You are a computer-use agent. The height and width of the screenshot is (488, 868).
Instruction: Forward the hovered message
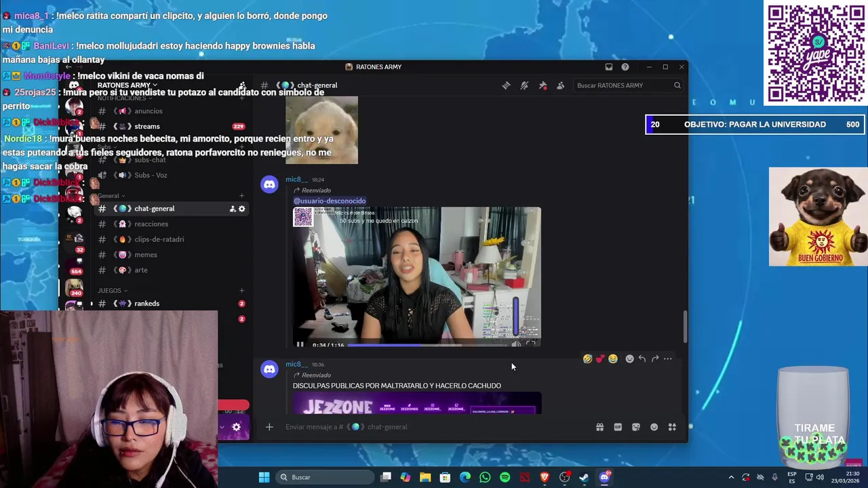[655, 359]
